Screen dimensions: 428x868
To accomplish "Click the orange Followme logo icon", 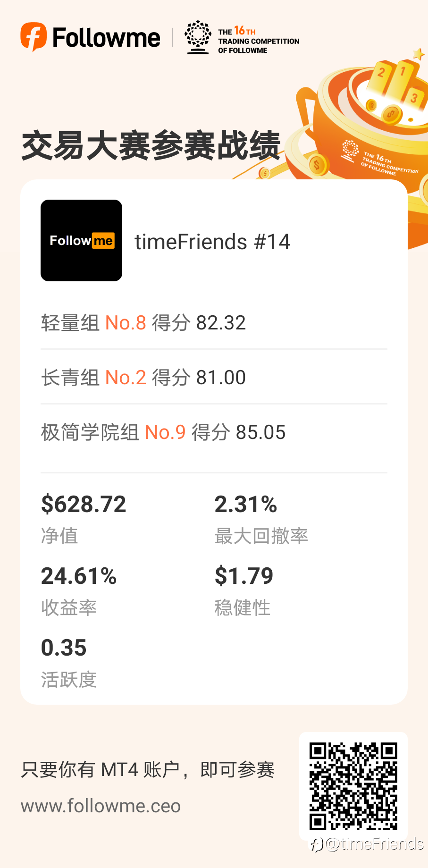I will point(34,37).
